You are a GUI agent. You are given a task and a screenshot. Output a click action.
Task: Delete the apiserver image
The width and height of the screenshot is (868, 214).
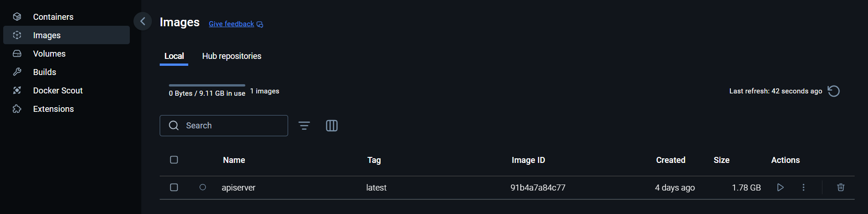[840, 187]
